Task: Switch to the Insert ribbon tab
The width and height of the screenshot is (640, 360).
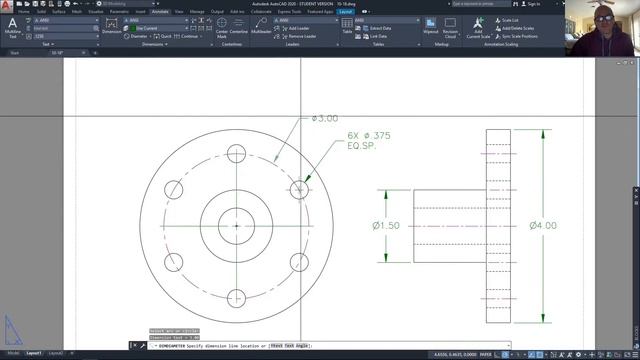Action: tap(140, 12)
